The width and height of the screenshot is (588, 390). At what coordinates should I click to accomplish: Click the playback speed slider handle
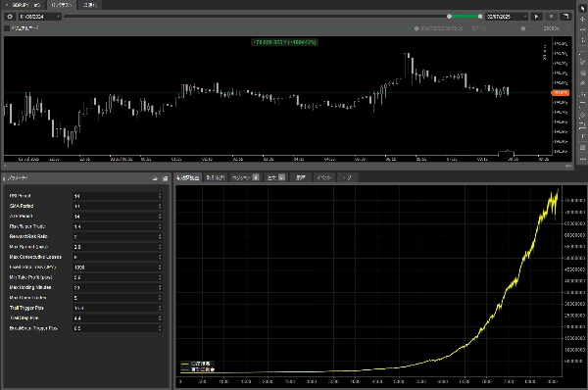[523, 28]
